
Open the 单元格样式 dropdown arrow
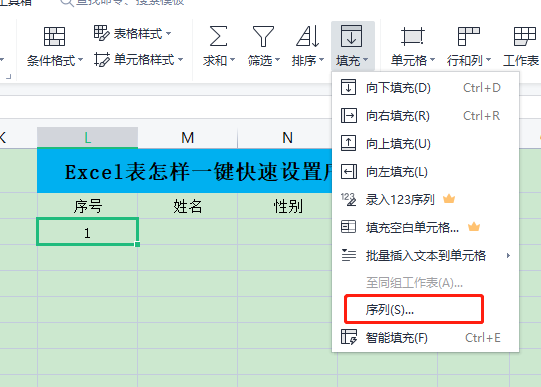pos(180,60)
